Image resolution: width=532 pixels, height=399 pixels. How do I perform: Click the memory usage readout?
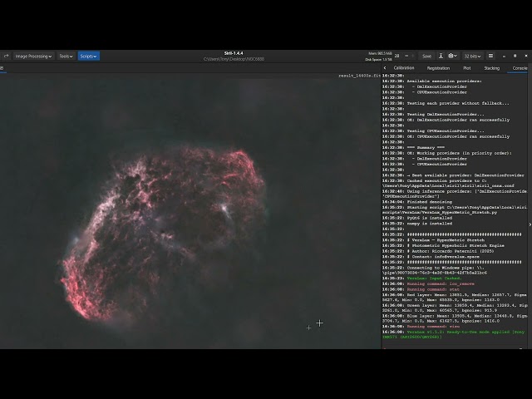click(x=380, y=53)
